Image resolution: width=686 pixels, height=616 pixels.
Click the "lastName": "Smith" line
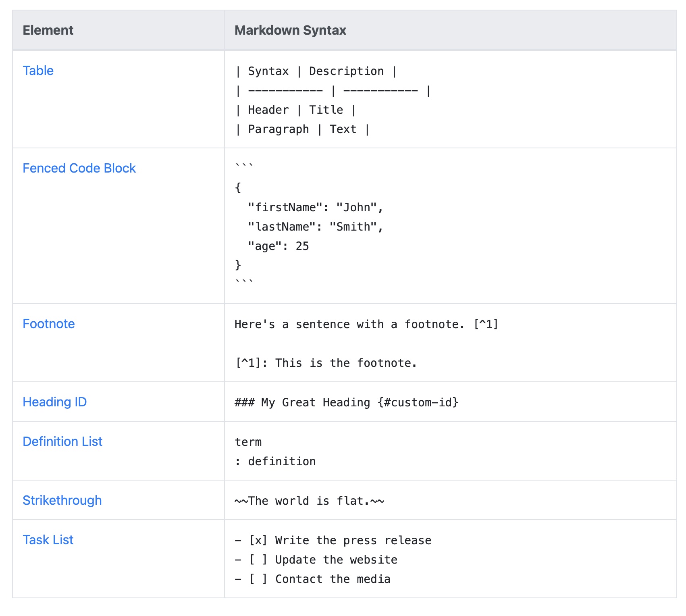[316, 227]
